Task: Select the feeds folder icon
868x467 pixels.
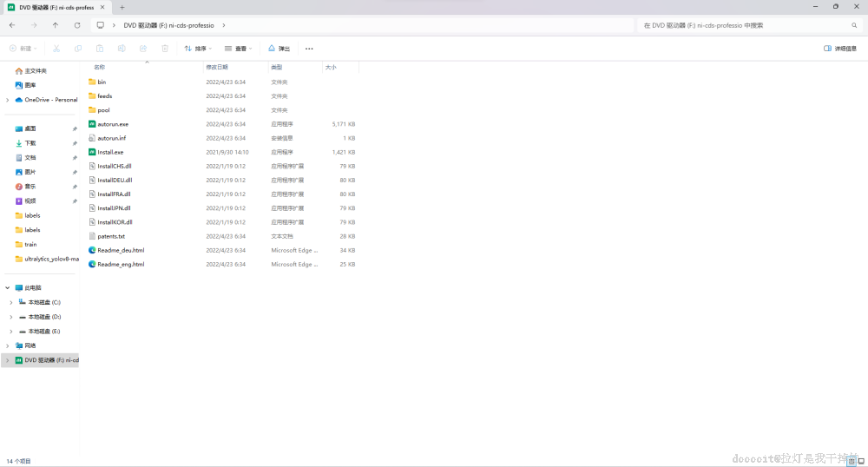Action: 93,95
